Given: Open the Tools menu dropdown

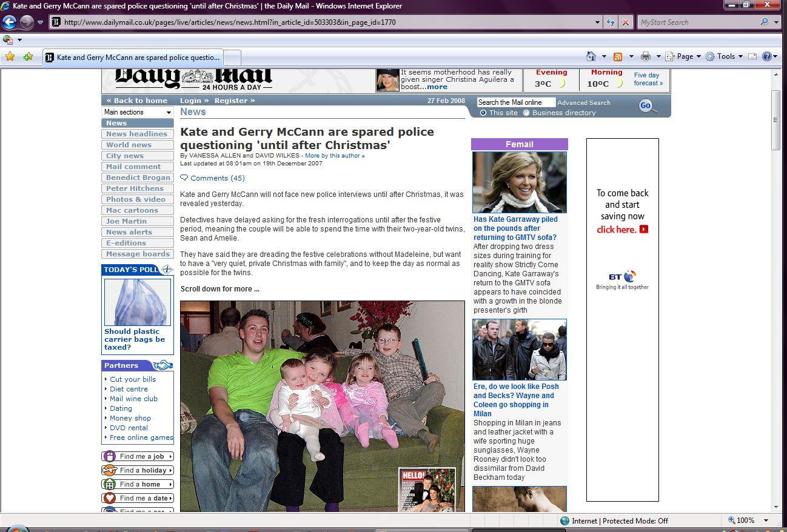Looking at the screenshot, I should pyautogui.click(x=725, y=56).
